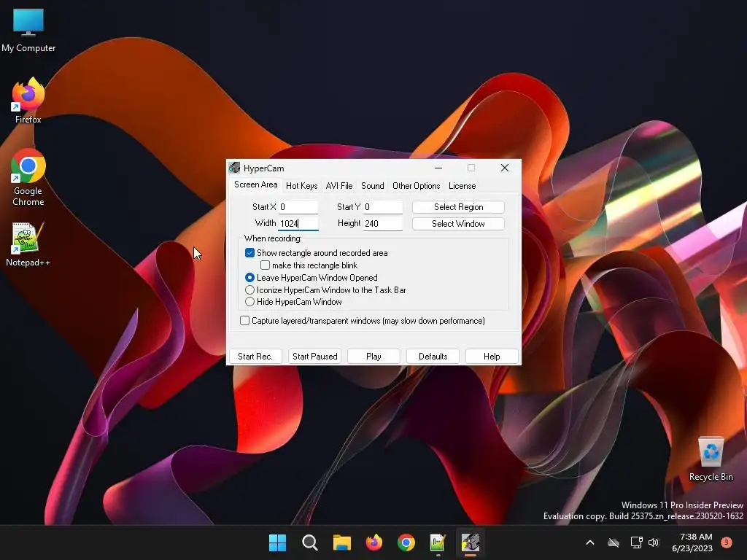Click the HyperCam title bar app icon
747x560 pixels.
coord(234,168)
